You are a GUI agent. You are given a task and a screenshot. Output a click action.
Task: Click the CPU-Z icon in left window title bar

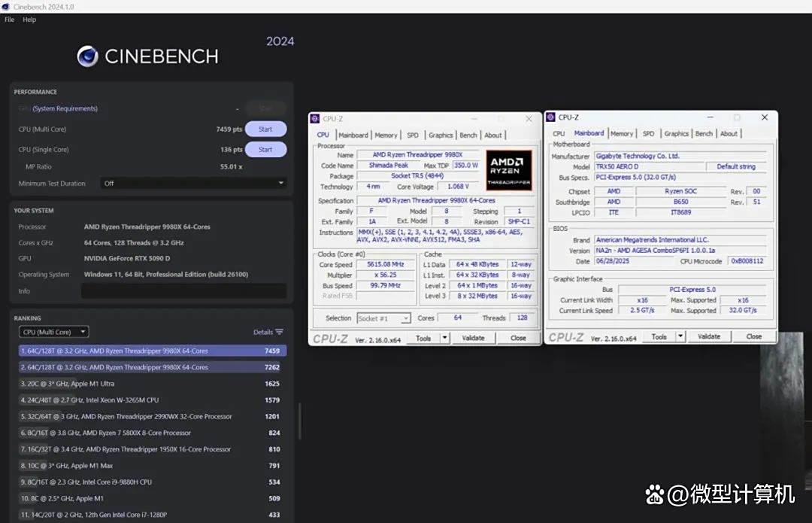point(315,119)
